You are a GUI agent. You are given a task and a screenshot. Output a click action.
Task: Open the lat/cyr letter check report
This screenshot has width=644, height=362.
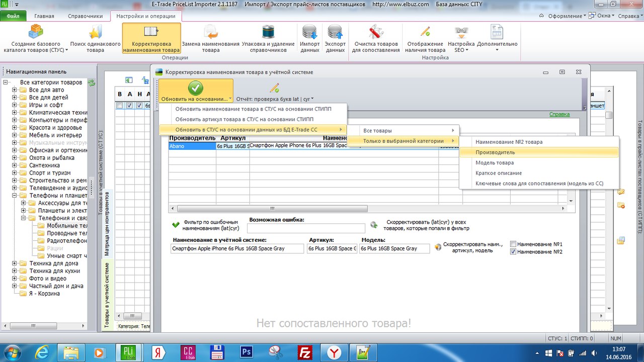(x=275, y=92)
